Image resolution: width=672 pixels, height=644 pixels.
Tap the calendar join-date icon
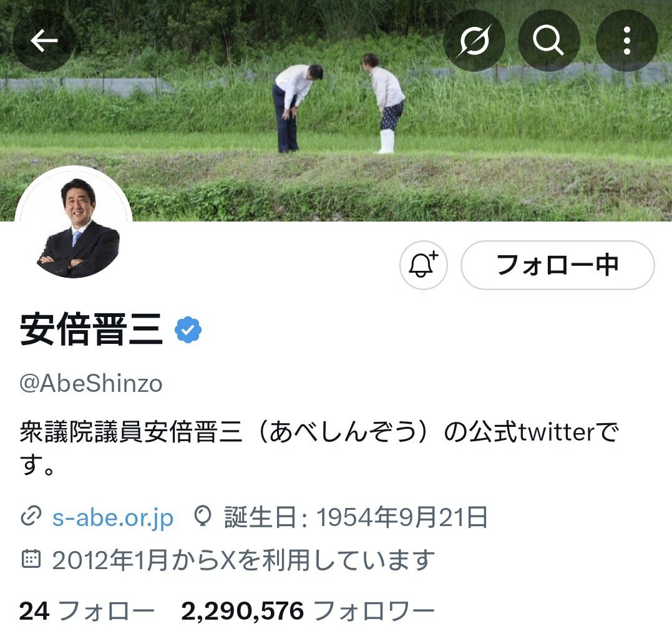(31, 559)
